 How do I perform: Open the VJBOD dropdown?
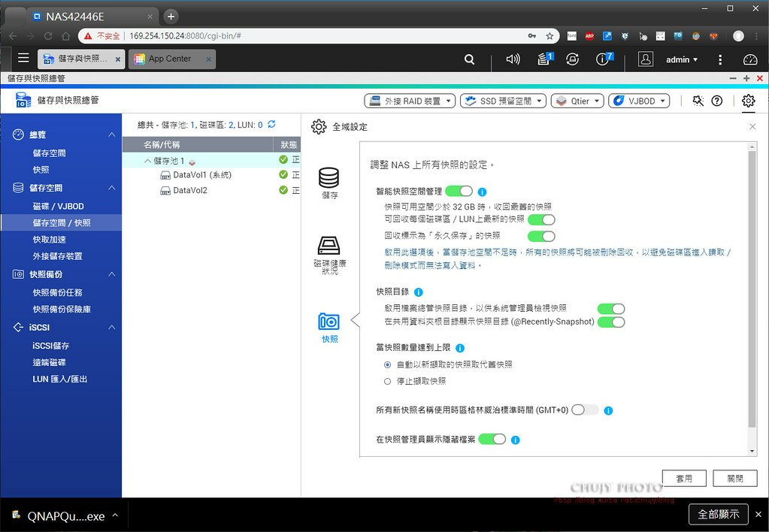(639, 101)
